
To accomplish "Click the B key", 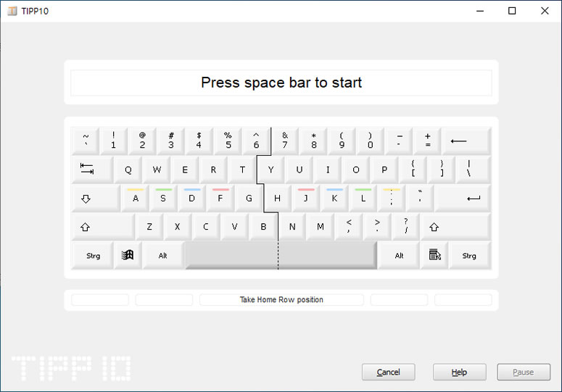I will (x=263, y=227).
